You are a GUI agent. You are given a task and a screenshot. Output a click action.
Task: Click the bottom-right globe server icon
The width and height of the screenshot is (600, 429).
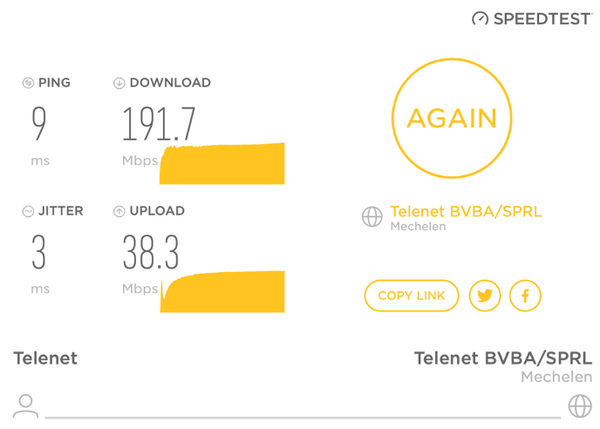(x=580, y=406)
